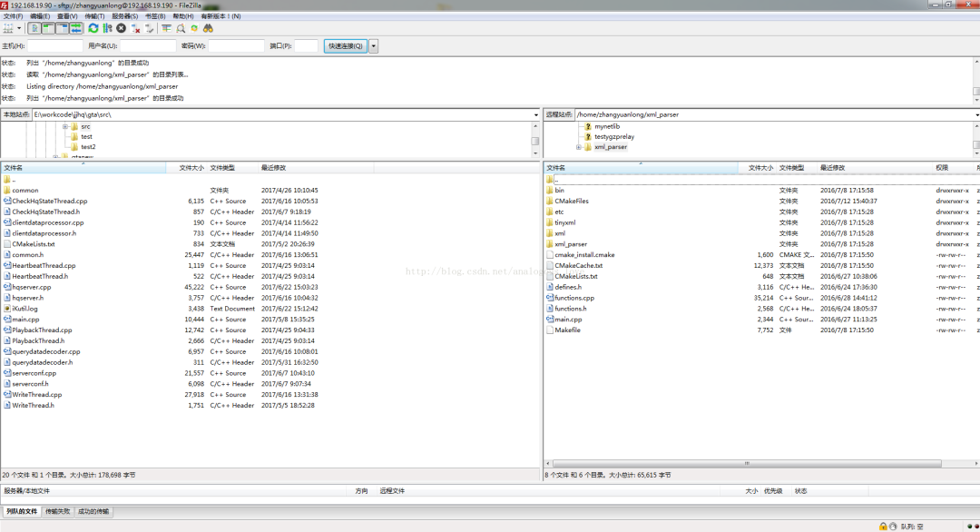The width and height of the screenshot is (980, 532).
Task: Expand the xml_parser remote tree node
Action: [x=579, y=147]
